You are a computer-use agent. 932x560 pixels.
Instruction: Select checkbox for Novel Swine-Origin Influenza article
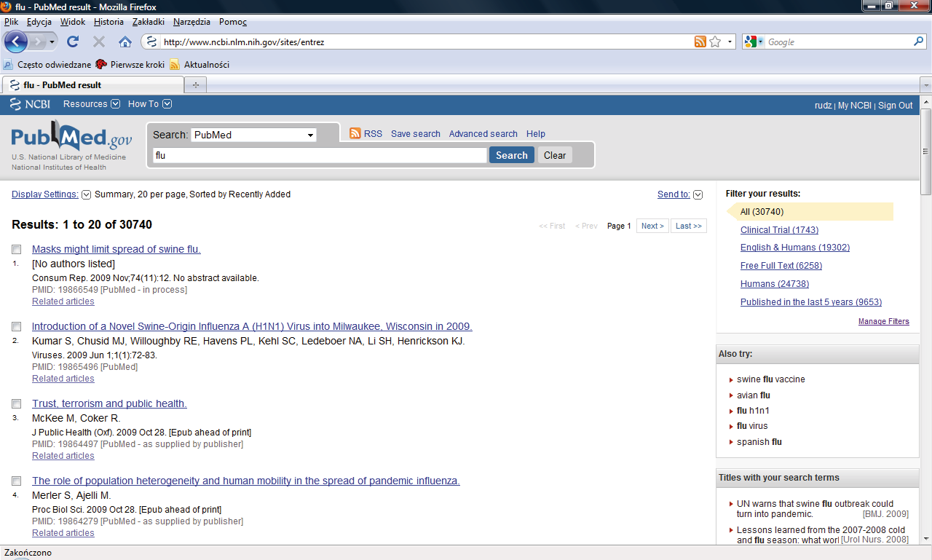click(x=16, y=327)
